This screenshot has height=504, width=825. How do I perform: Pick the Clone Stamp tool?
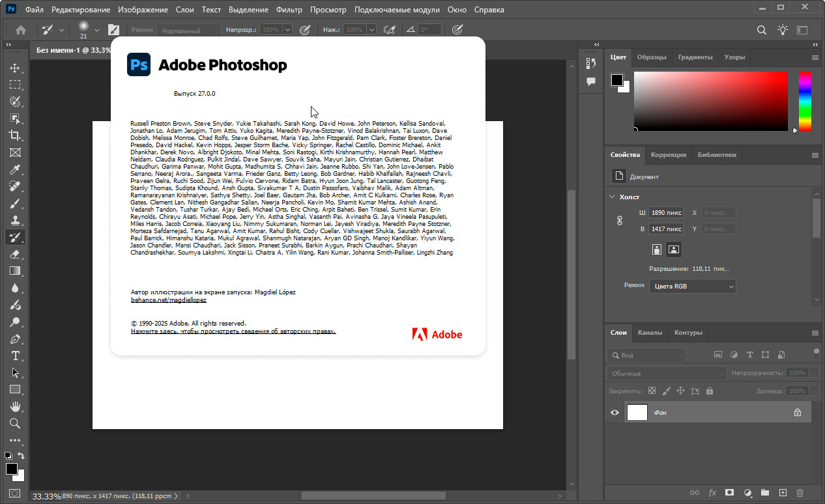coord(14,221)
